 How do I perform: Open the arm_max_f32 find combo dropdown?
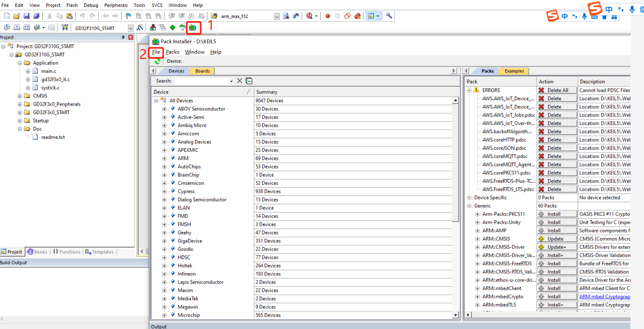coord(277,16)
